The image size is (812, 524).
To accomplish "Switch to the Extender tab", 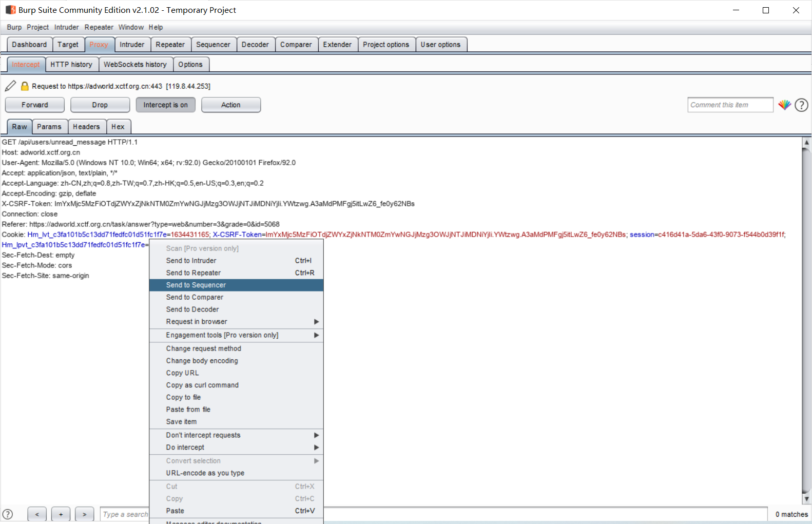I will click(337, 45).
